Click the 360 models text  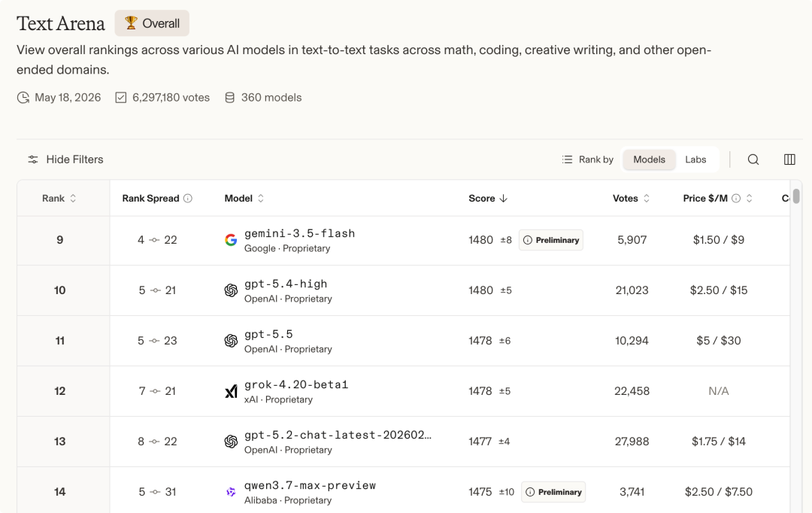[x=271, y=98]
